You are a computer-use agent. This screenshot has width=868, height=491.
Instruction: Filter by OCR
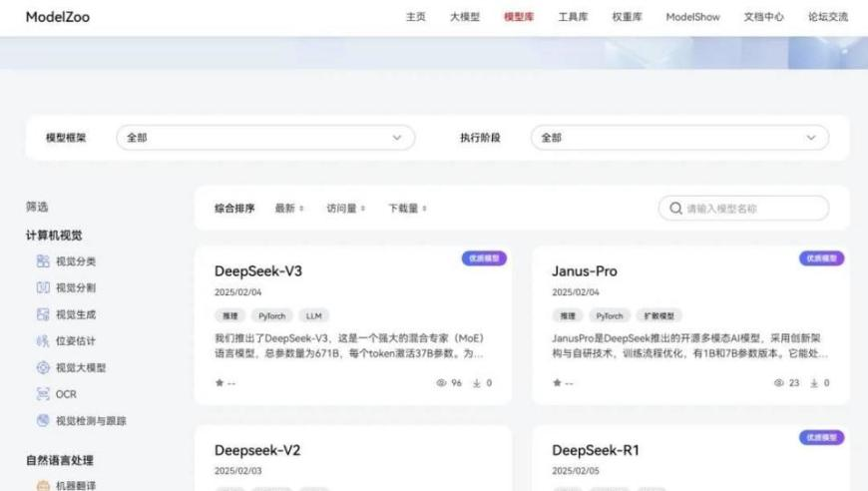[66, 394]
